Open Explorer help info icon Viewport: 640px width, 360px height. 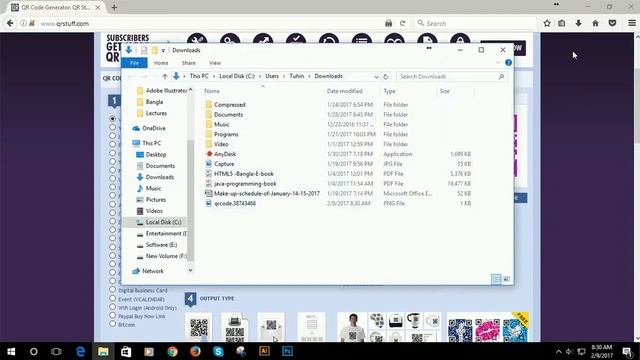pyautogui.click(x=508, y=62)
